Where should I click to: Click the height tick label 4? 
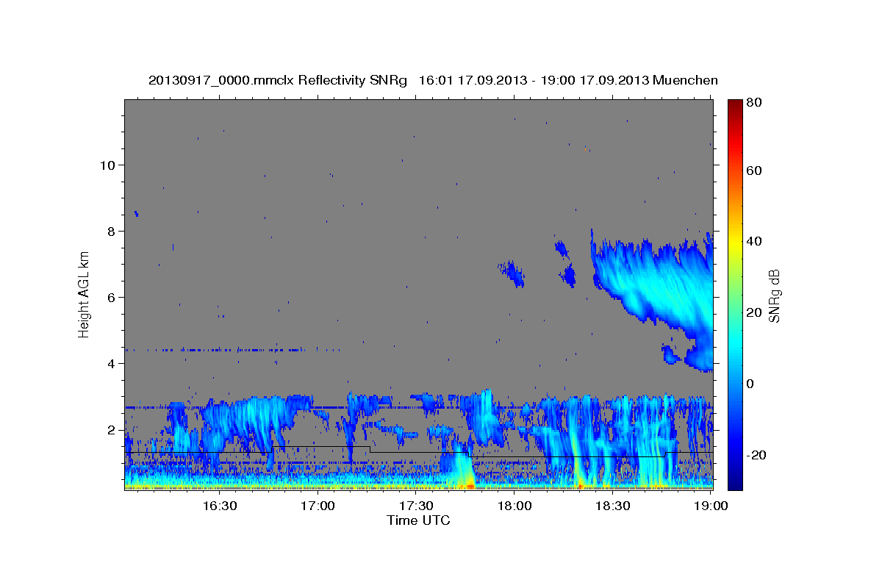tap(111, 364)
